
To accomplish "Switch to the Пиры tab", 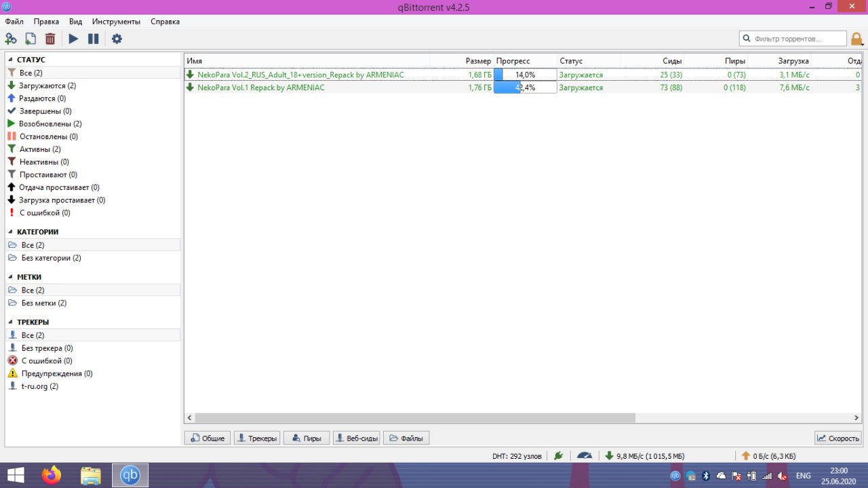I will click(307, 438).
